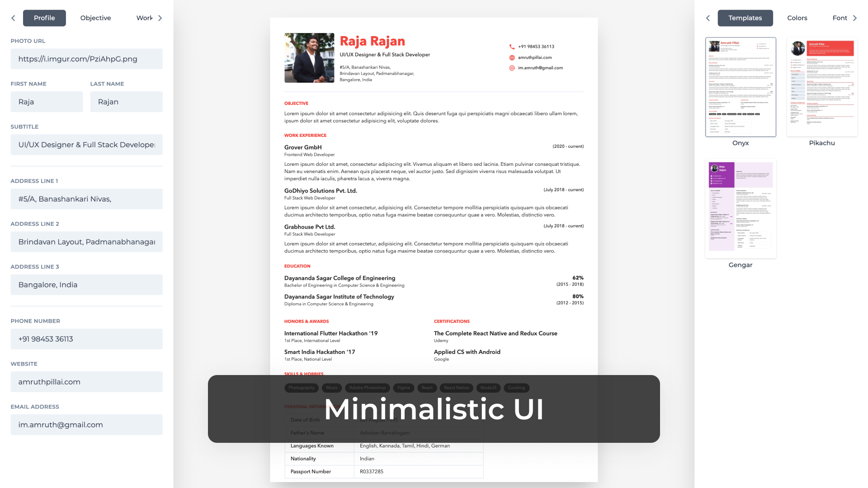Open the Profile tab section

tap(44, 18)
